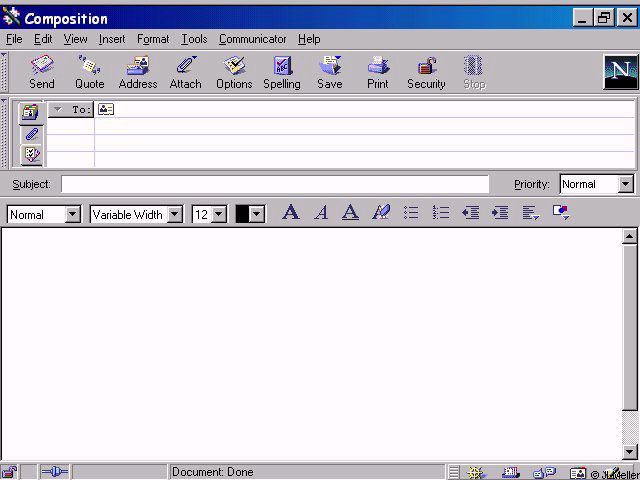The height and width of the screenshot is (480, 640).
Task: Open the Priority dropdown
Action: (625, 184)
